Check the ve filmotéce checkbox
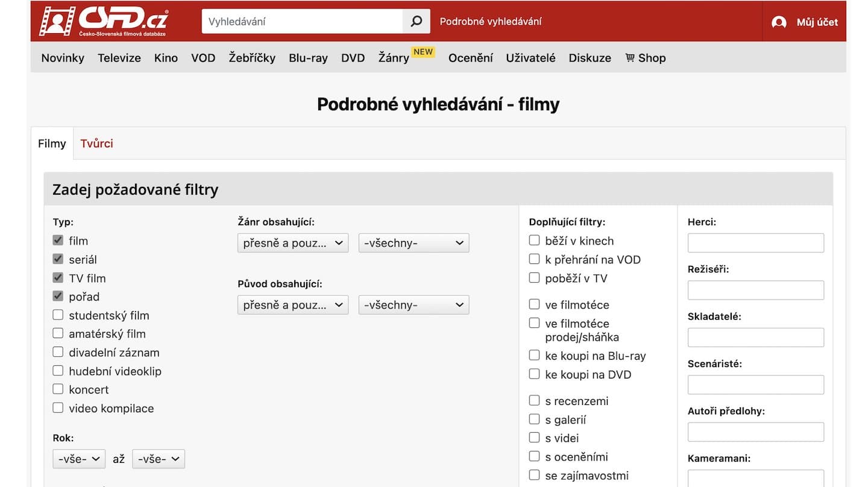This screenshot has height=487, width=868. 534,304
